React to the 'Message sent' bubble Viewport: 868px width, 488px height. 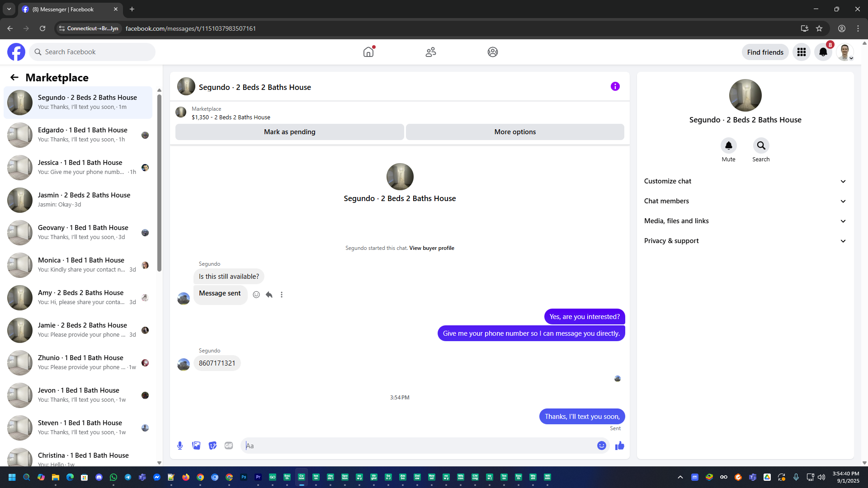coord(256,295)
